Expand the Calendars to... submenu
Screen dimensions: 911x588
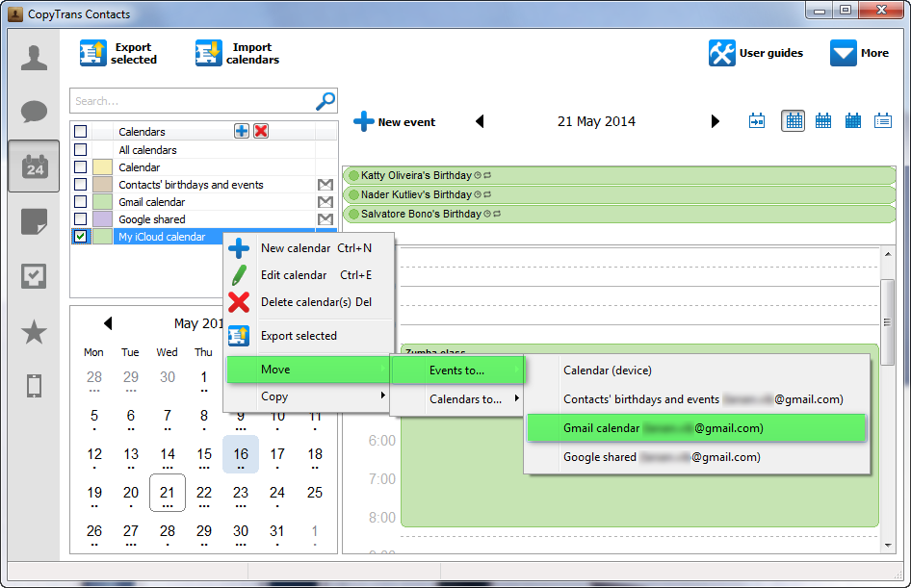point(458,398)
